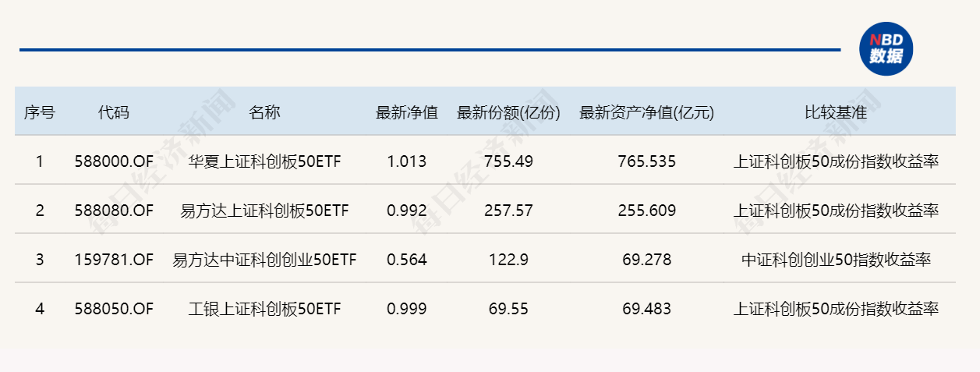Screen dimensions: 980x372
Task: Click the 最新净值 column header
Action: 407,112
